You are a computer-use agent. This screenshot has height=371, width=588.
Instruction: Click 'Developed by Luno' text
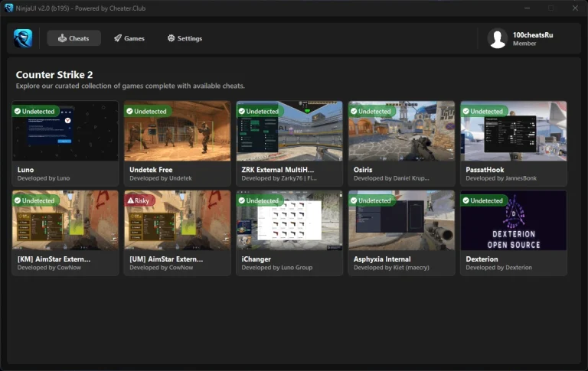[44, 178]
